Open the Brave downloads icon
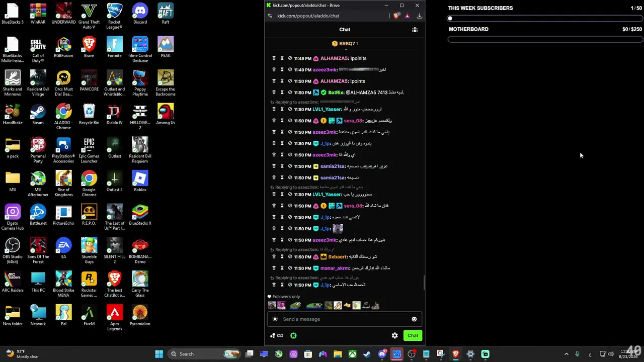Screen dimensions: 644x362 pos(420,16)
